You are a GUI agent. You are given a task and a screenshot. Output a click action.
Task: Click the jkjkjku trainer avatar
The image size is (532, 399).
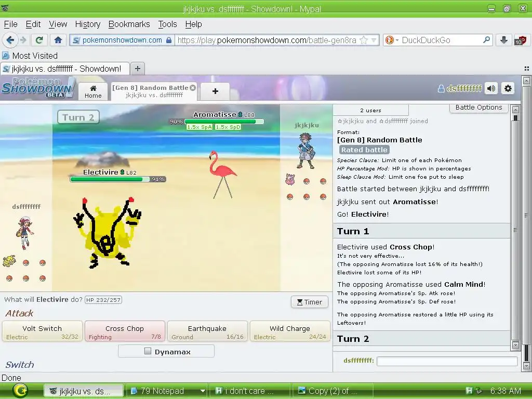306,151
